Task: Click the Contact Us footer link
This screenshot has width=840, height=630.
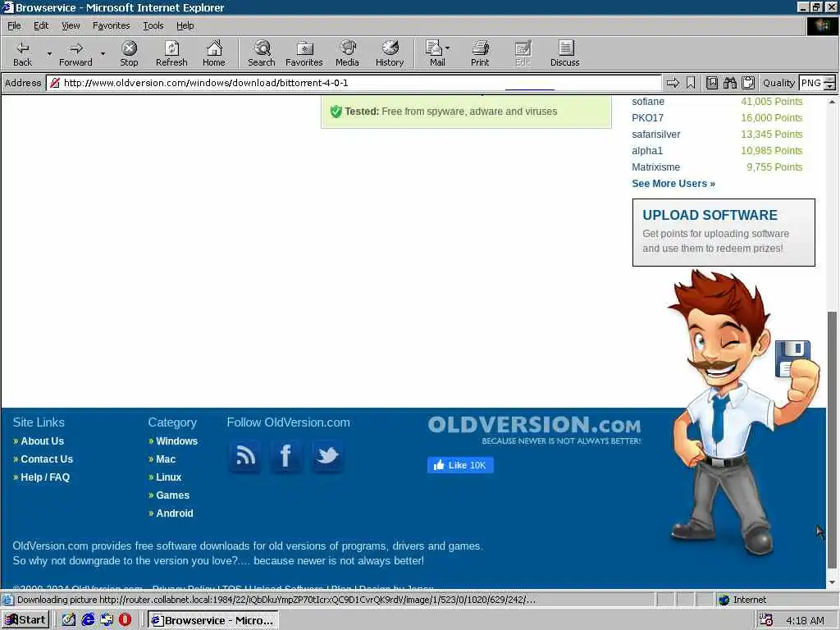Action: [x=47, y=459]
